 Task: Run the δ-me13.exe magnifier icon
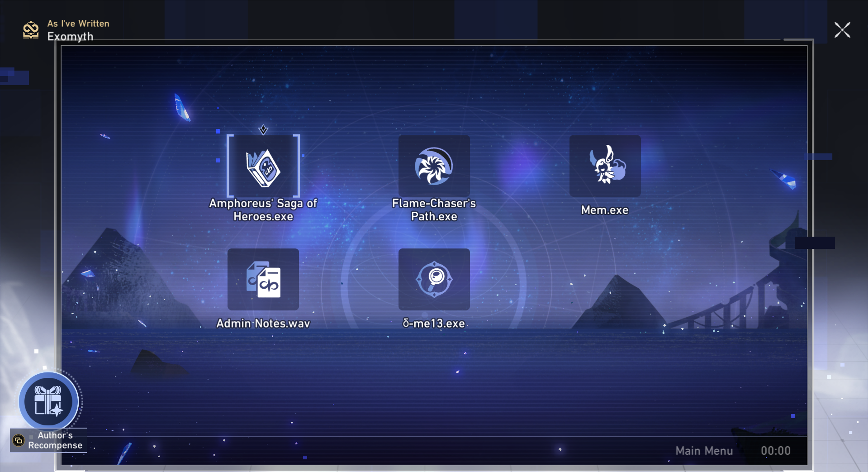[x=434, y=279]
